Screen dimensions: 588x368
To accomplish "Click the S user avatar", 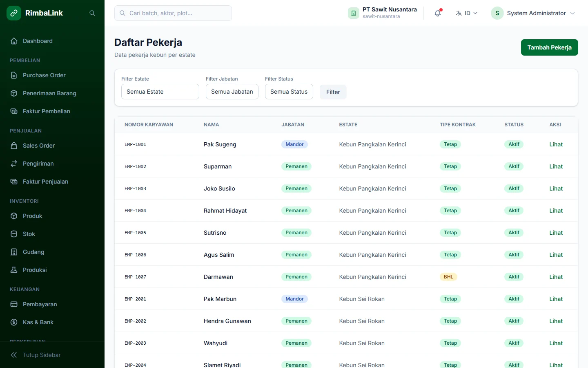I will [x=497, y=13].
